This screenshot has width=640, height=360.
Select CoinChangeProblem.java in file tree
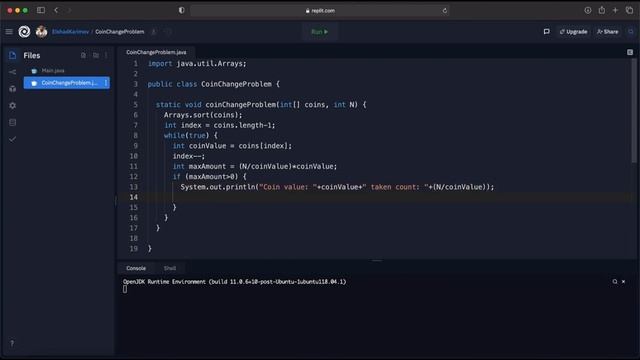[67, 83]
